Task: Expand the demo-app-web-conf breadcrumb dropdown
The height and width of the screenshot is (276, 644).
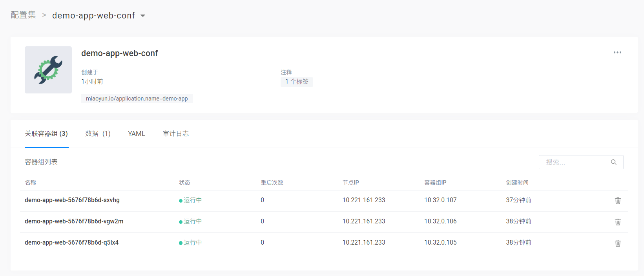Action: tap(143, 16)
